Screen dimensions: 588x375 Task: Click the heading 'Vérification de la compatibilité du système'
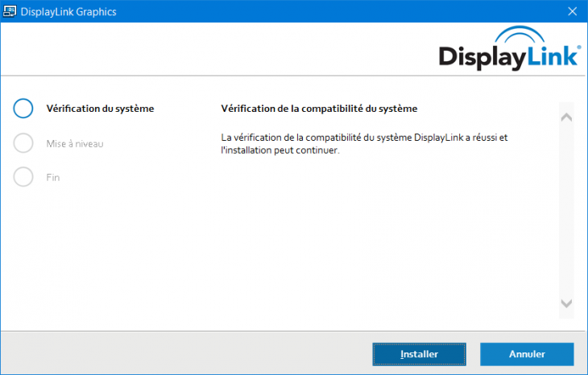coord(319,109)
